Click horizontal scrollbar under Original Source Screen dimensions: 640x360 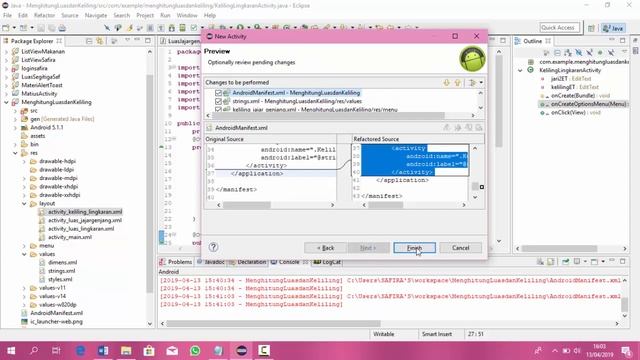coord(247,205)
